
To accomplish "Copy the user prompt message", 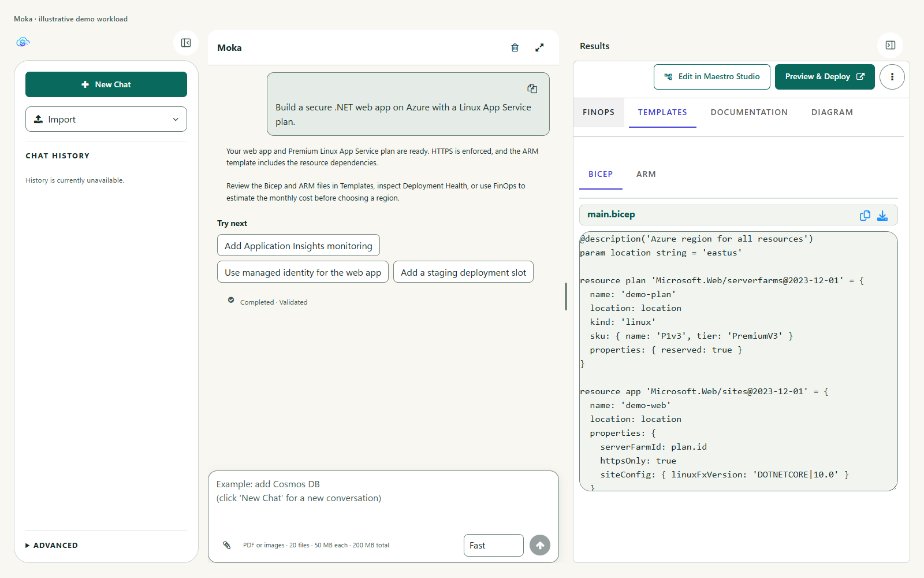I will (532, 88).
